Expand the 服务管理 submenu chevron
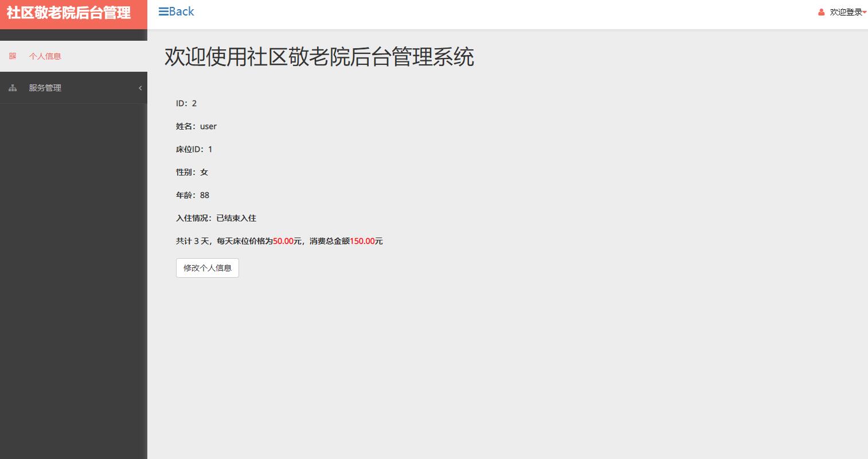868x459 pixels. point(139,88)
